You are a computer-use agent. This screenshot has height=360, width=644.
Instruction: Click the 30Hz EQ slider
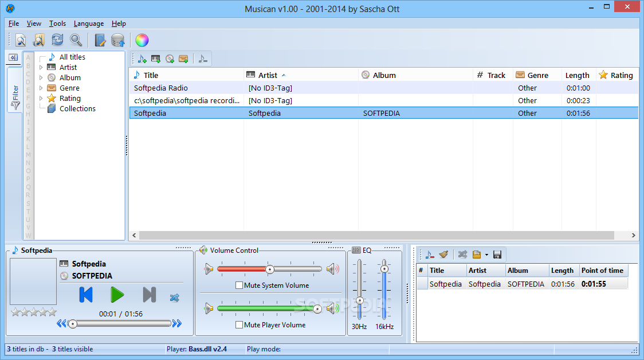pos(359,289)
